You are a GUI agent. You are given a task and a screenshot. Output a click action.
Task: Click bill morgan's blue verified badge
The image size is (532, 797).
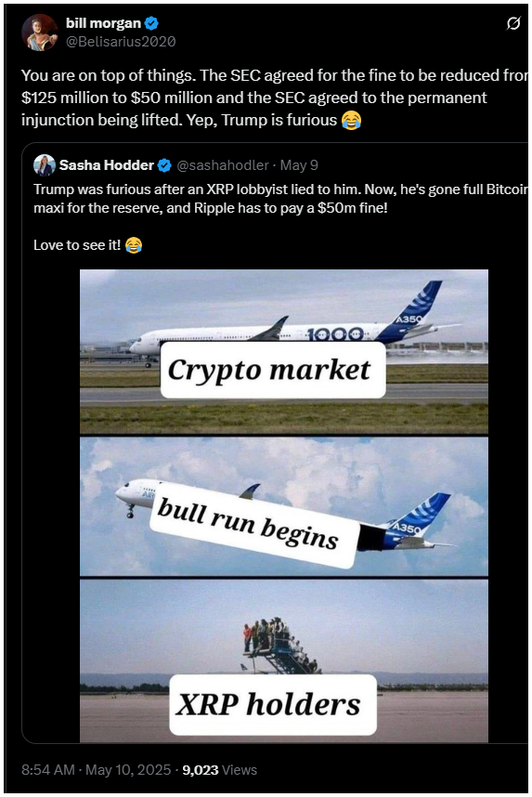point(152,23)
